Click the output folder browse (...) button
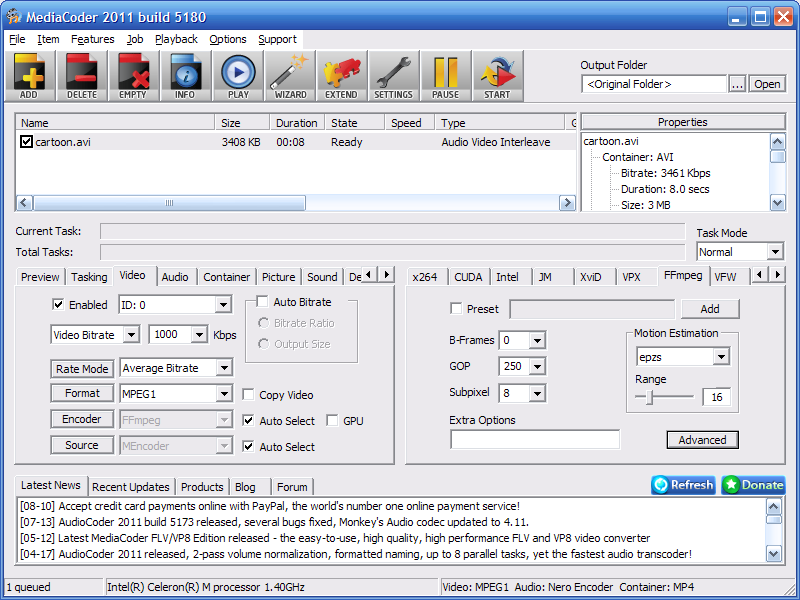The width and height of the screenshot is (800, 600). click(x=737, y=84)
